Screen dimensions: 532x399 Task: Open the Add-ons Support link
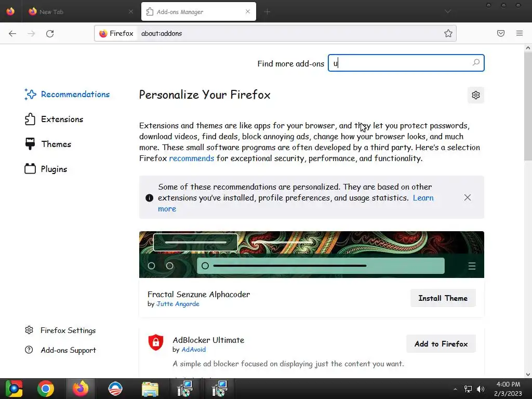(x=60, y=350)
